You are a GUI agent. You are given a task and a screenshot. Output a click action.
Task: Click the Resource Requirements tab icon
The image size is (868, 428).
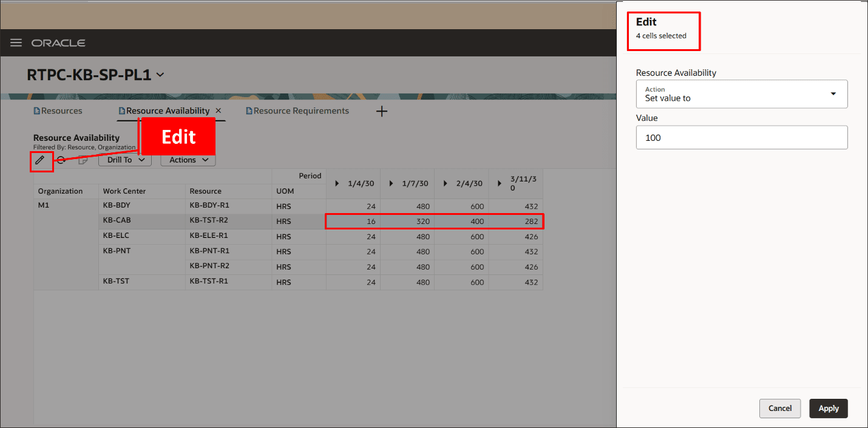pyautogui.click(x=248, y=110)
